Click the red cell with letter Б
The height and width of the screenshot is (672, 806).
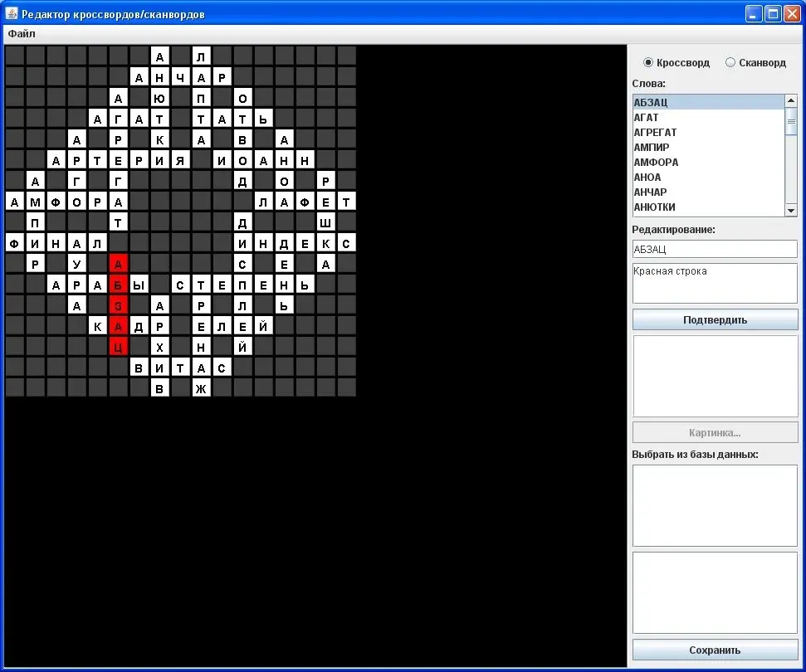pyautogui.click(x=119, y=285)
